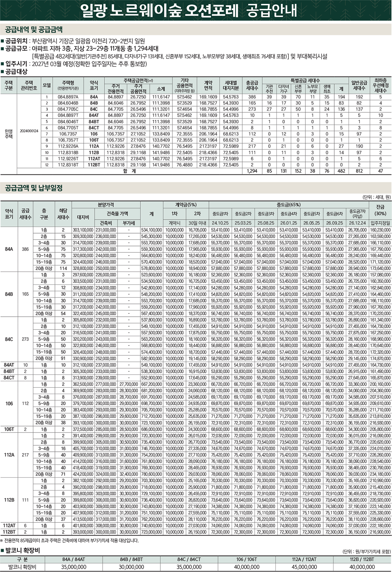Viewport: 392px width, 578px height.
Task: Click housing type '106.7357T'
Action: 68,140
